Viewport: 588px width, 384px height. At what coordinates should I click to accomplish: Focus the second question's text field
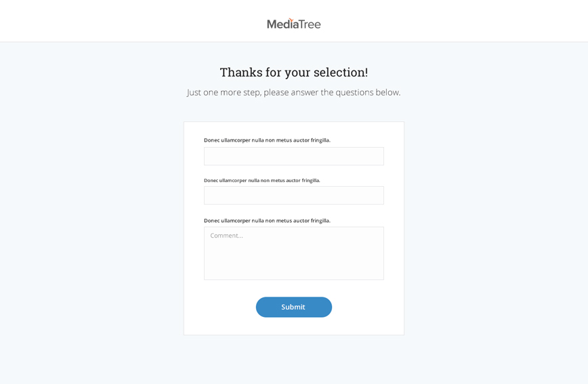click(293, 195)
